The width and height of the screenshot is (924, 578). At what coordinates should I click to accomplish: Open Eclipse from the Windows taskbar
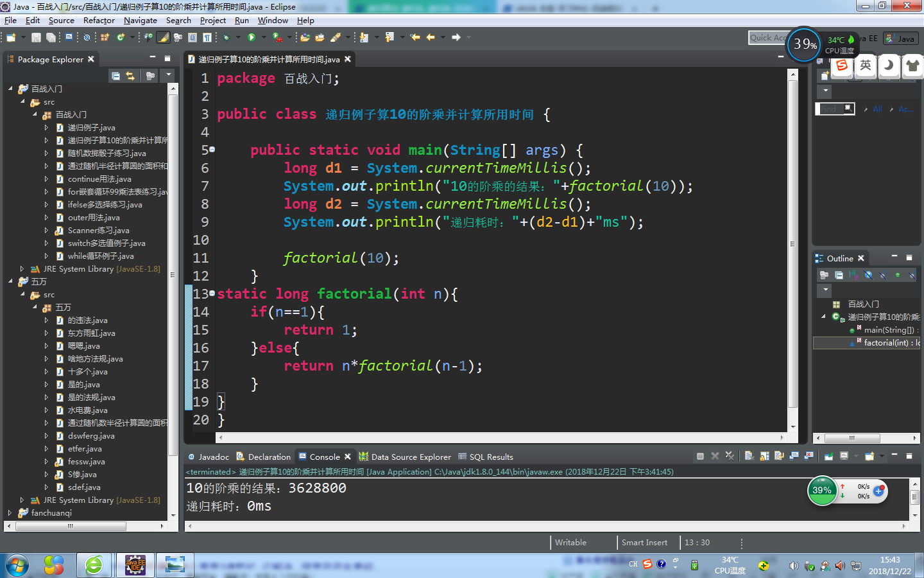[x=135, y=565]
